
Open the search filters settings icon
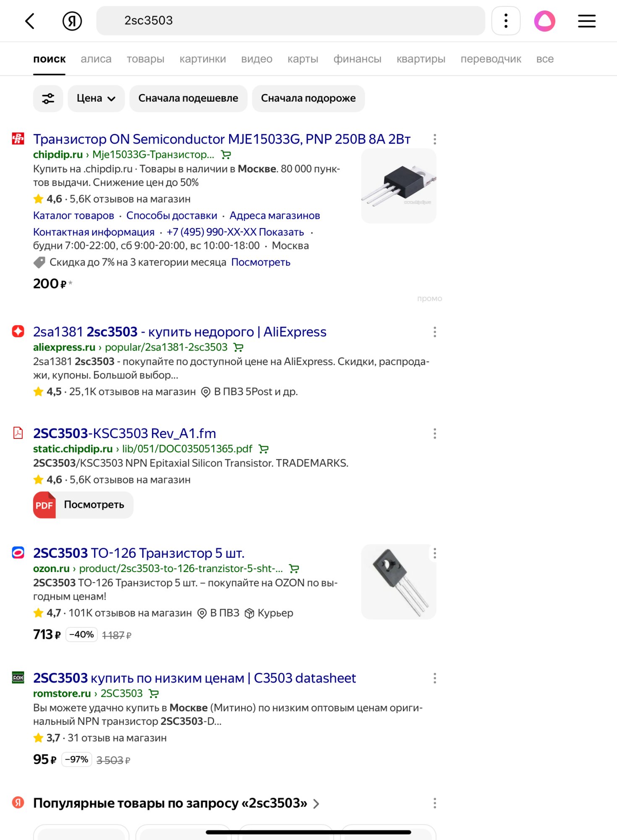pyautogui.click(x=48, y=98)
